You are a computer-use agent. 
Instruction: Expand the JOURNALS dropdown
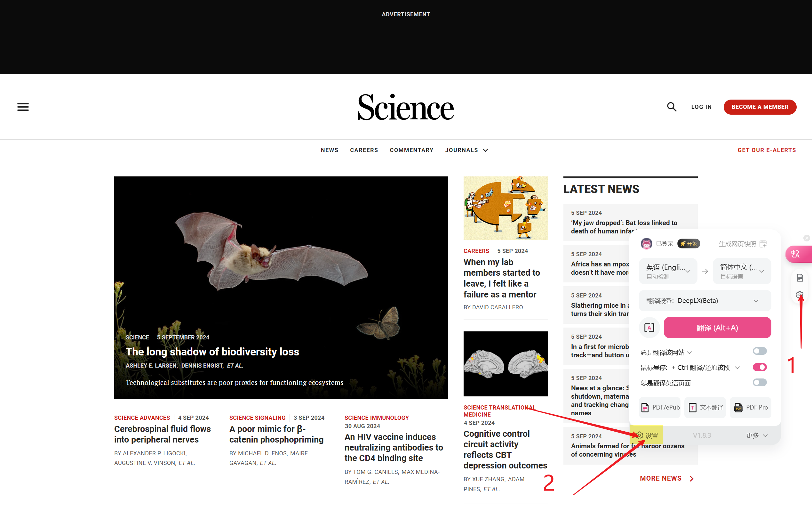[466, 150]
